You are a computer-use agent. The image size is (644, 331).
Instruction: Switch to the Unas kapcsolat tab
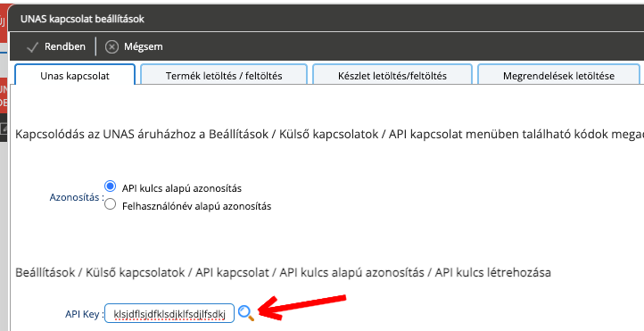[75, 76]
